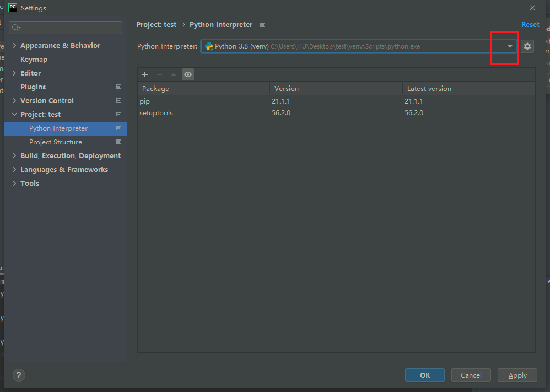Click the Project: test breadcrumb

click(156, 25)
